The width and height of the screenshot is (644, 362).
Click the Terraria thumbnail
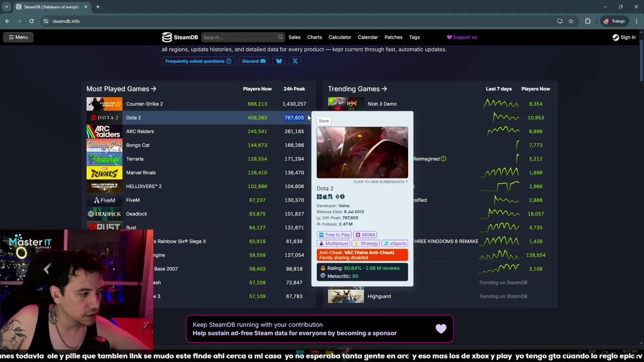coord(104,159)
